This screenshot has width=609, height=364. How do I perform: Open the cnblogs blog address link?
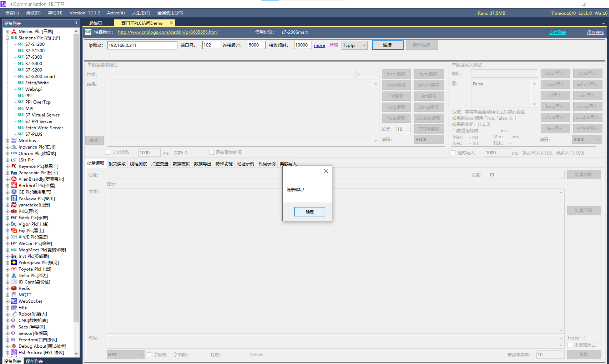coord(168,32)
